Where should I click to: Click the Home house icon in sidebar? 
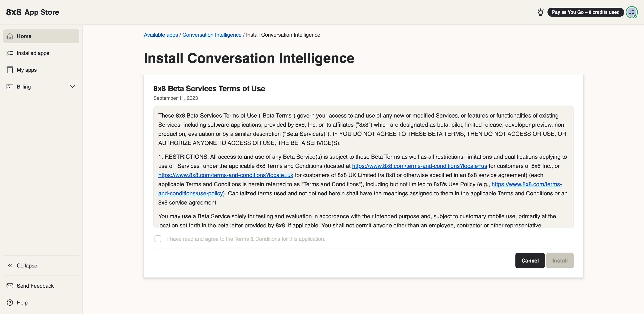coord(10,36)
